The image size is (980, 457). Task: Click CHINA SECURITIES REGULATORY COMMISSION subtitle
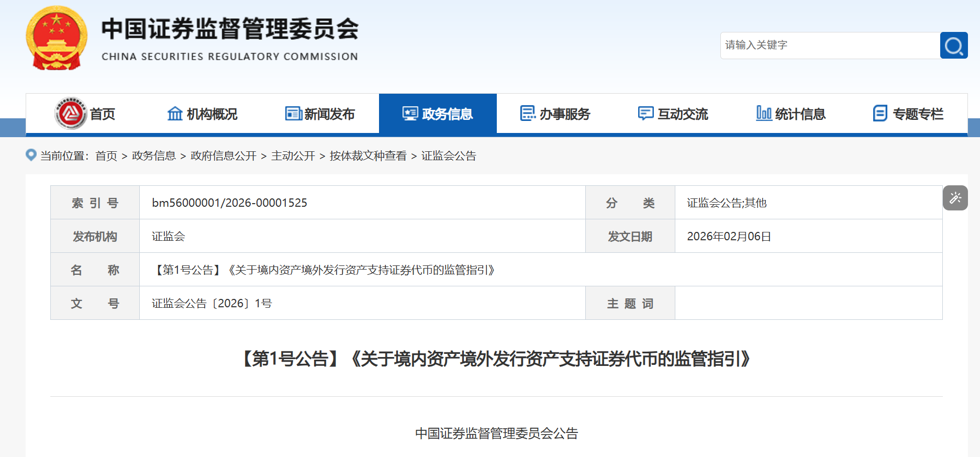click(x=230, y=57)
